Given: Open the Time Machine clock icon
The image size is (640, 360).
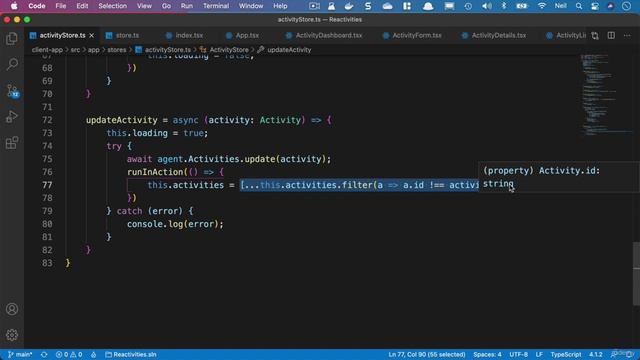Looking at the screenshot, I should (468, 6).
